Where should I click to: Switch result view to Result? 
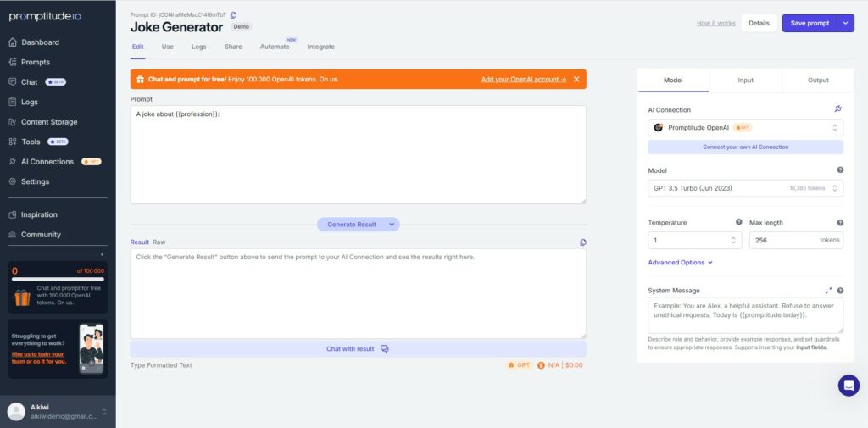tap(140, 242)
